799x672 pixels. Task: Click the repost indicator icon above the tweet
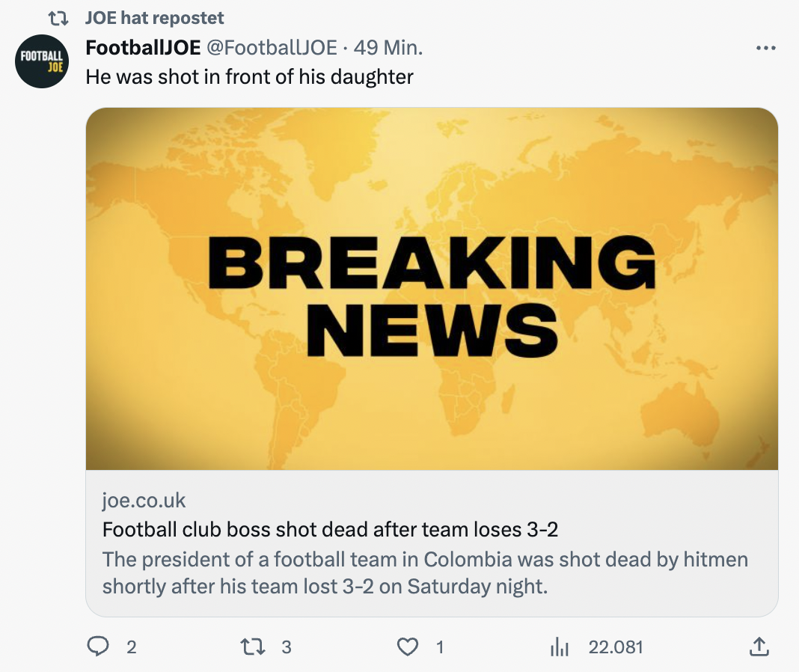[58, 17]
